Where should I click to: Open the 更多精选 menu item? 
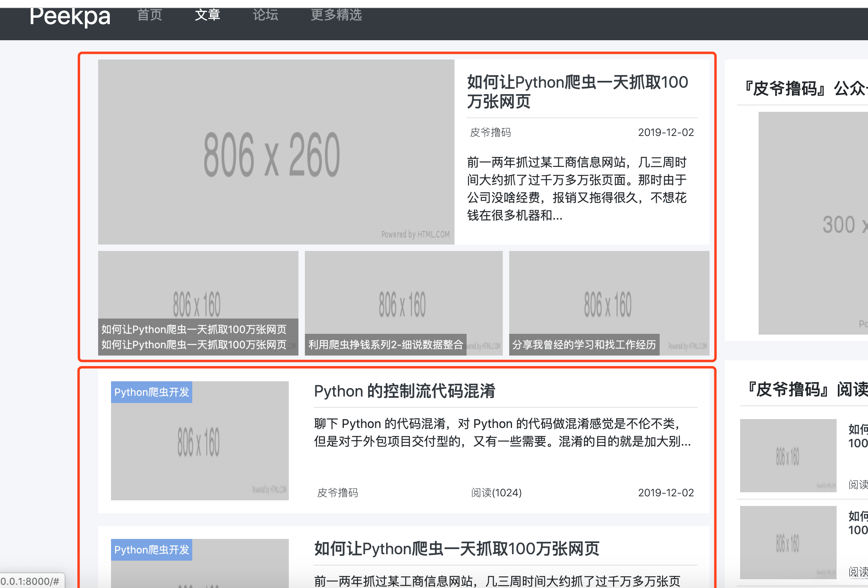tap(336, 15)
